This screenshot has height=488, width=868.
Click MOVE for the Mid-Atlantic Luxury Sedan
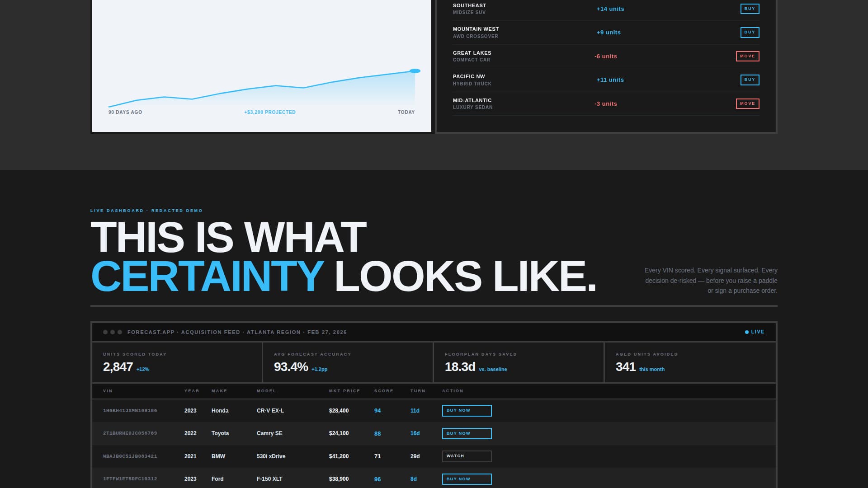click(748, 103)
